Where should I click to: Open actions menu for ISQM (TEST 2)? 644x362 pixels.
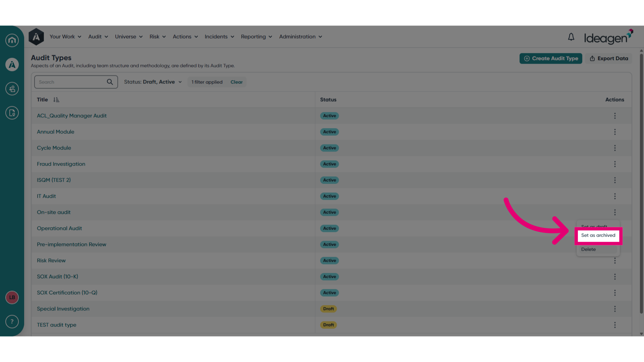pos(615,180)
